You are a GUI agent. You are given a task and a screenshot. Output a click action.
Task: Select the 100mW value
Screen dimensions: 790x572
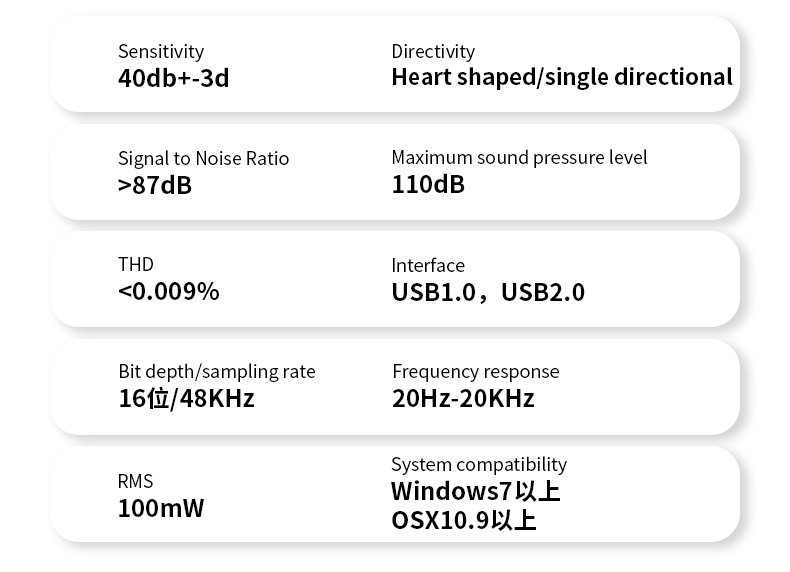(160, 508)
